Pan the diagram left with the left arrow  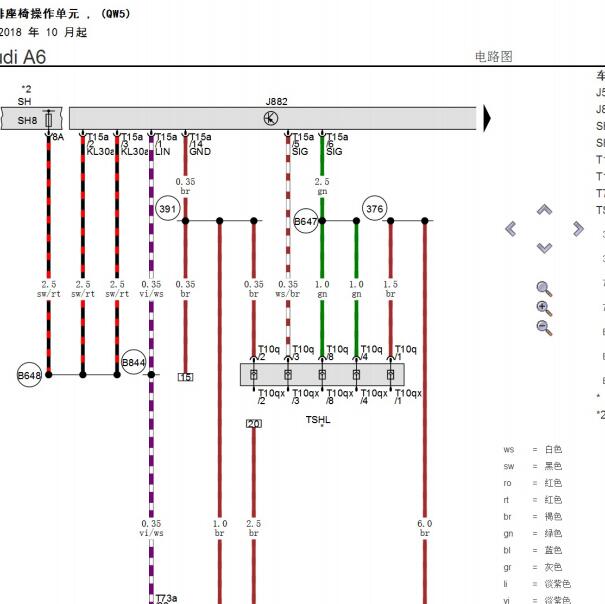[x=510, y=229]
